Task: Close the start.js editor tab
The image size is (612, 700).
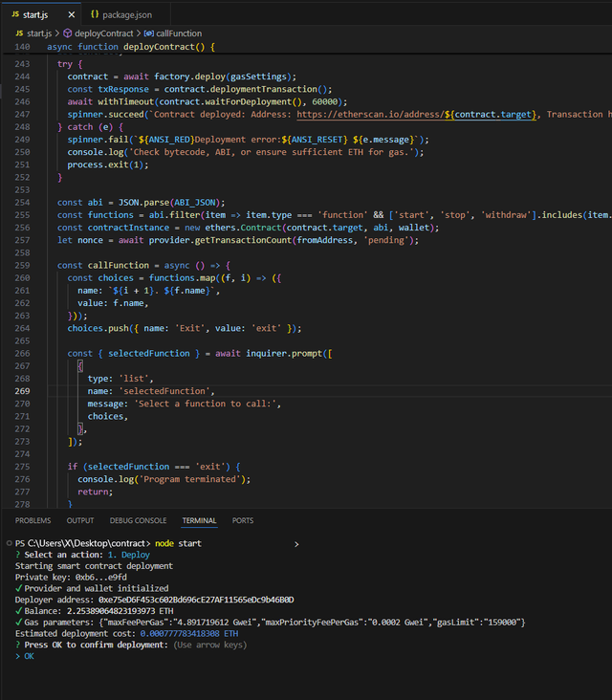Action: coord(73,15)
